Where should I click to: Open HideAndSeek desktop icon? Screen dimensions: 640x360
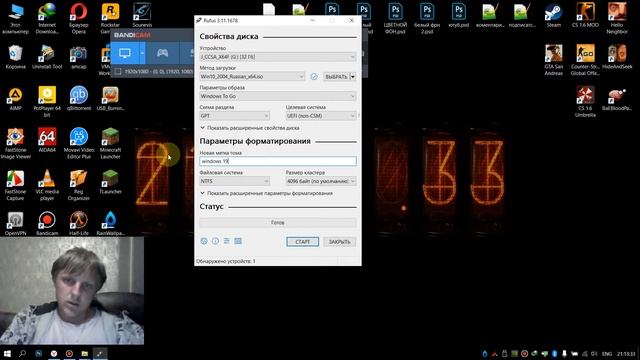pyautogui.click(x=617, y=57)
